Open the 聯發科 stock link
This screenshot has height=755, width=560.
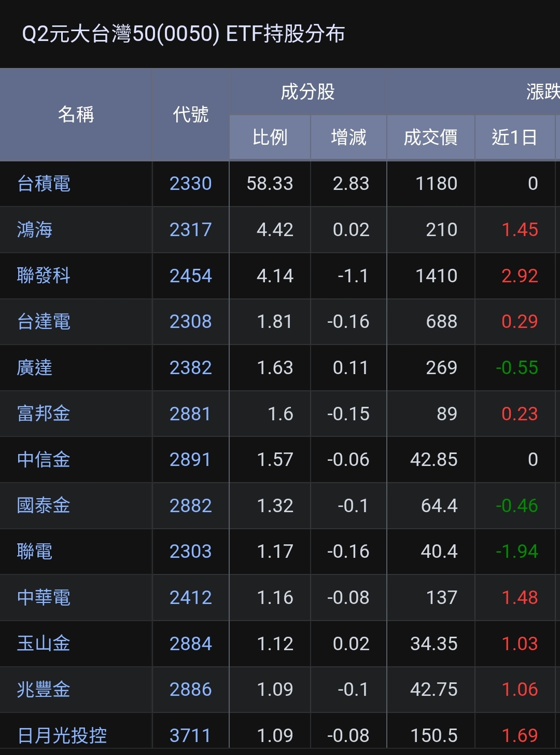tap(44, 276)
